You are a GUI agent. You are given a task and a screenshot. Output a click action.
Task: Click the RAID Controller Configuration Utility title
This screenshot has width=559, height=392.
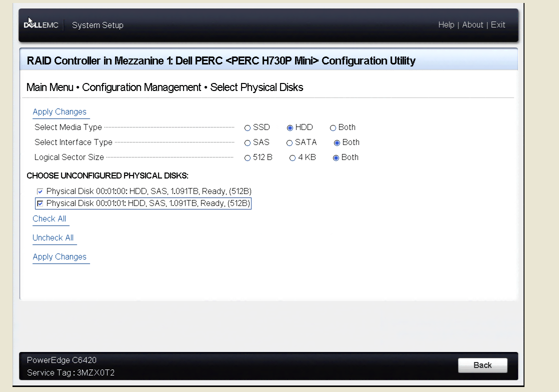[x=221, y=61]
